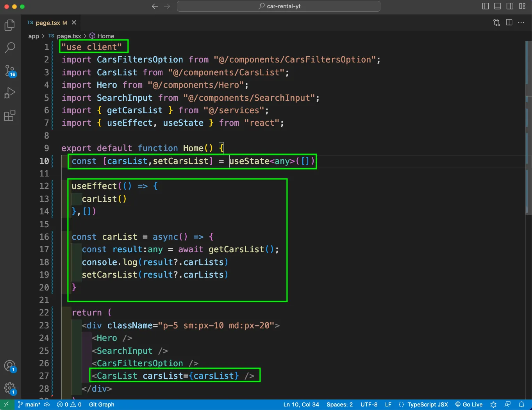The width and height of the screenshot is (532, 410).
Task: Go forward using the right navigation arrow
Action: [167, 6]
